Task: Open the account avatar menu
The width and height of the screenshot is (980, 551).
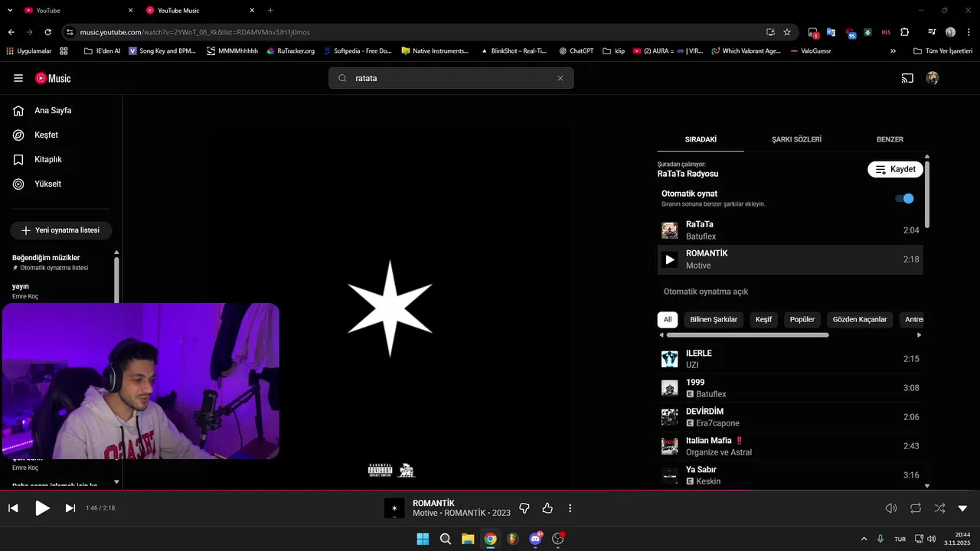Action: tap(932, 78)
